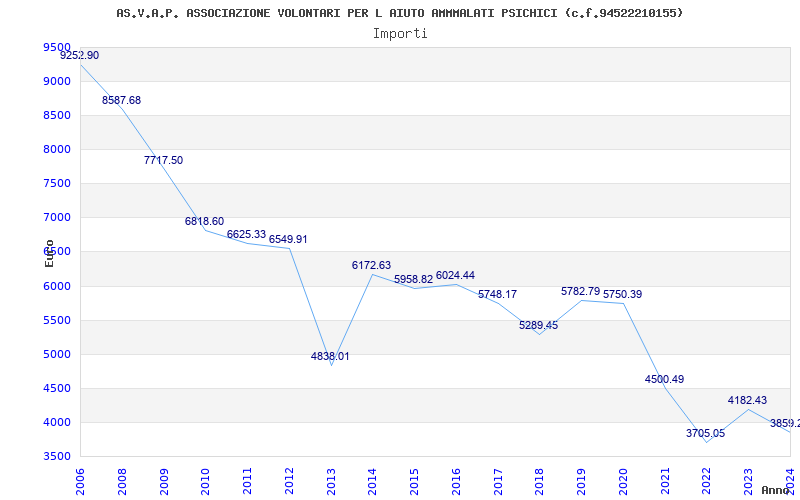Click the data label 7717.50
The width and height of the screenshot is (800, 500).
point(163,160)
